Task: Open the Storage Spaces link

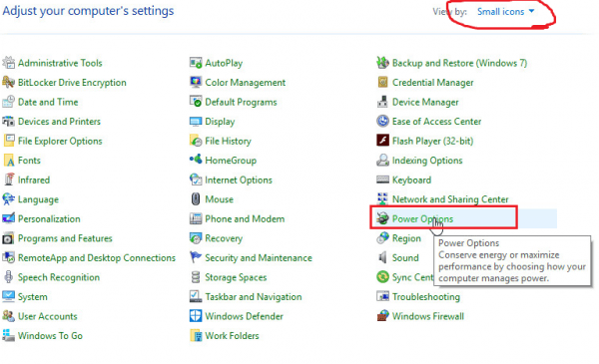Action: (236, 277)
